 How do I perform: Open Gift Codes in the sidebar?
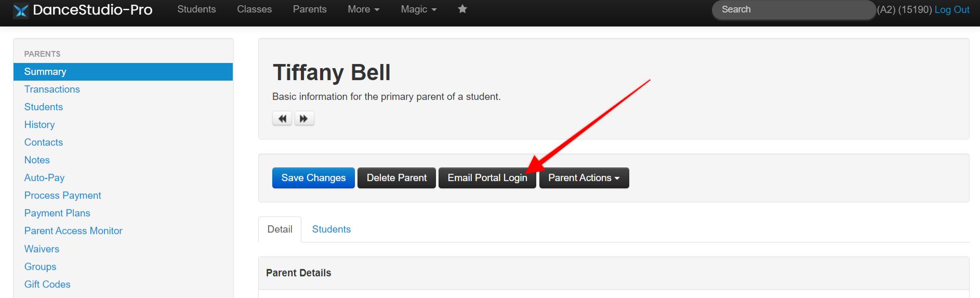click(47, 284)
